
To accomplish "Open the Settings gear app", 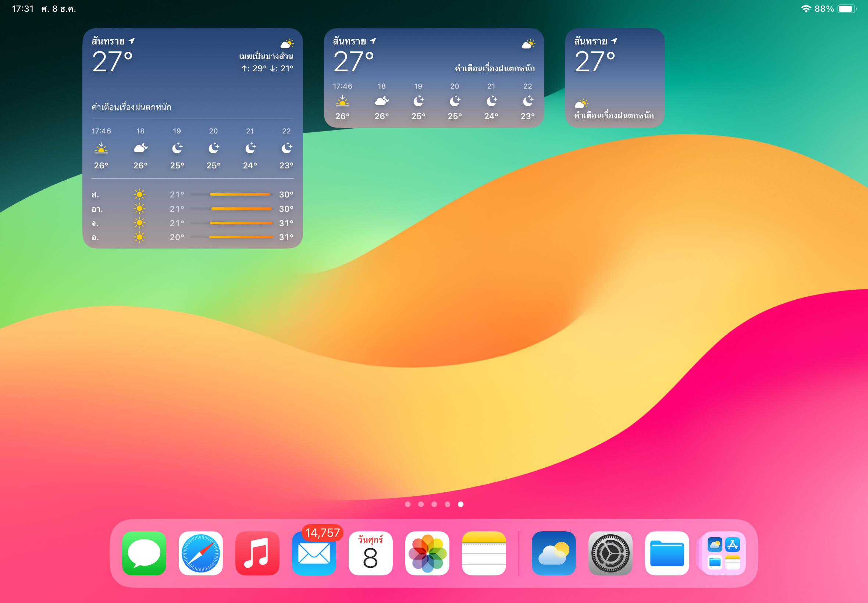I will 610,553.
